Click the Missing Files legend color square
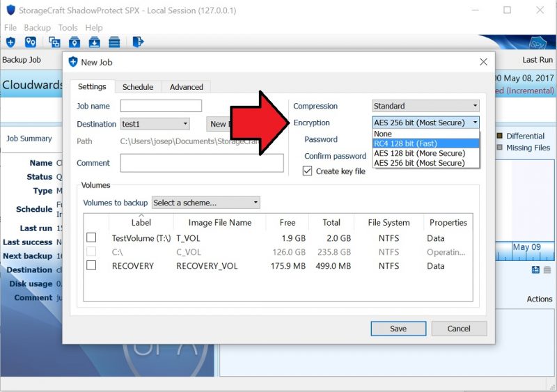This screenshot has height=392, width=557. point(499,147)
